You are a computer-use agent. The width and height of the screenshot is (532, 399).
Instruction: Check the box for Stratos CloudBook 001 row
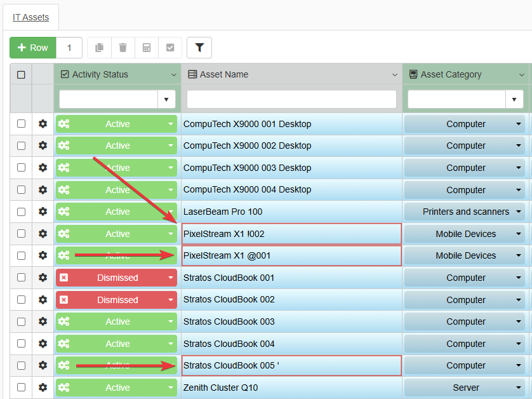[21, 278]
